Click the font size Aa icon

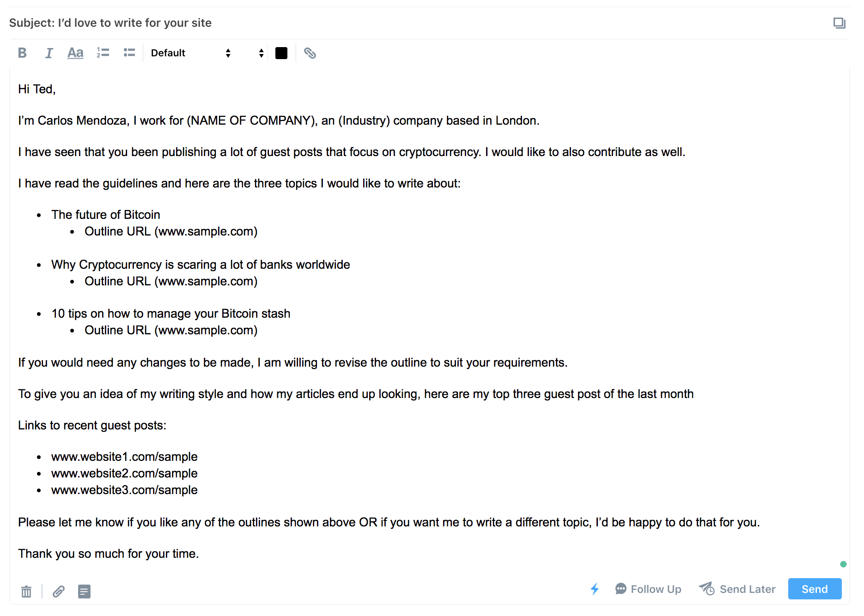(75, 53)
